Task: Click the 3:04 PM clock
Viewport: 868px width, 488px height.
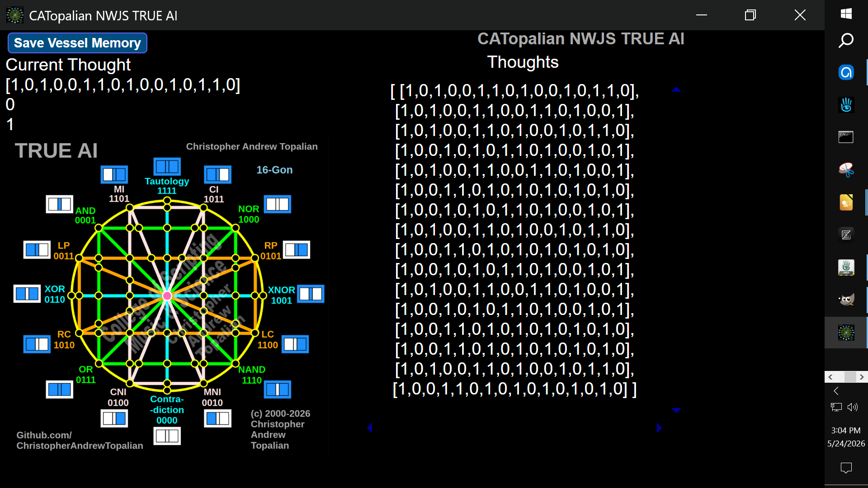Action: tap(846, 431)
